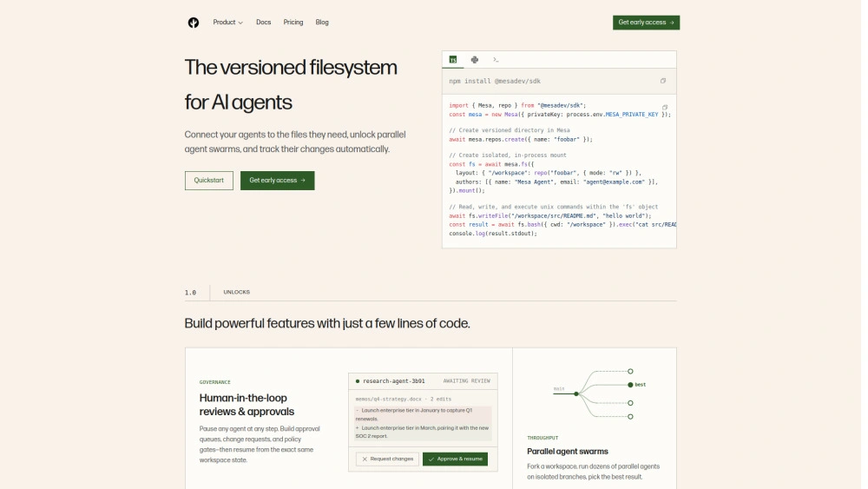
Task: Click the research-agent-3b91 label
Action: [x=393, y=381]
